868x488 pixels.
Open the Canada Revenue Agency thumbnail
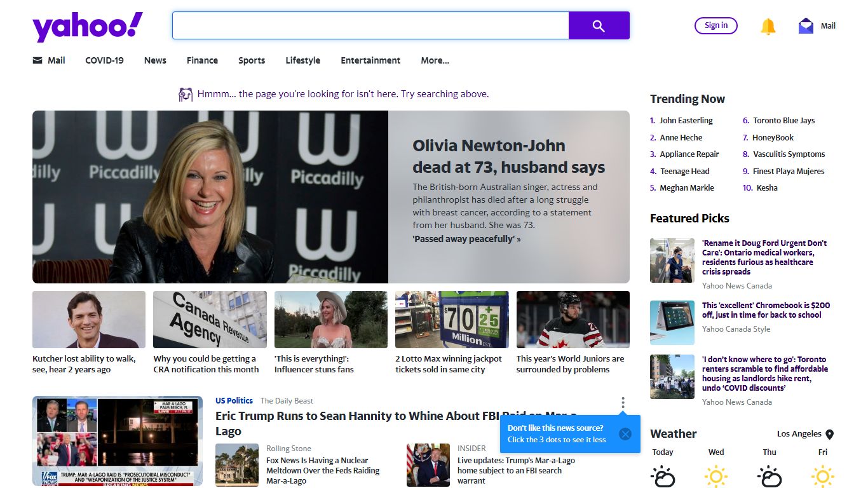(x=210, y=320)
